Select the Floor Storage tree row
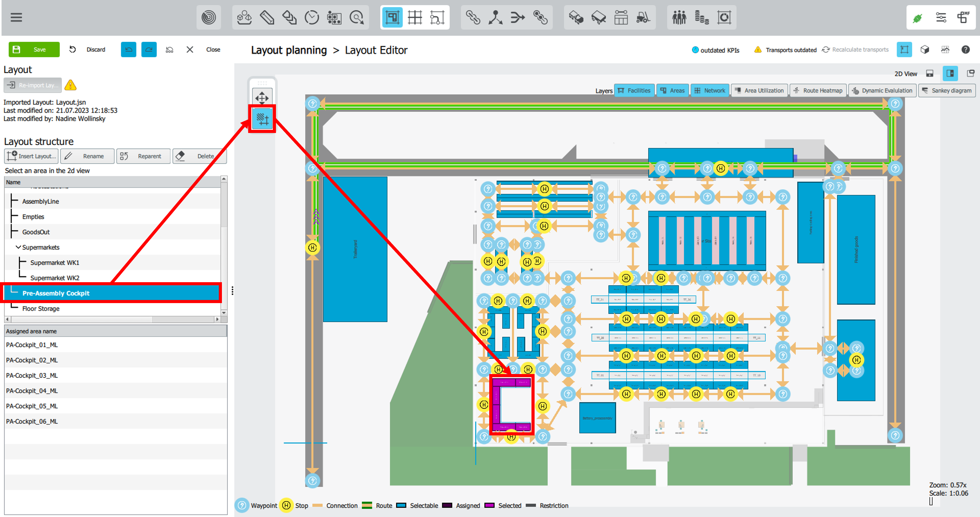The image size is (980, 517). (x=112, y=308)
